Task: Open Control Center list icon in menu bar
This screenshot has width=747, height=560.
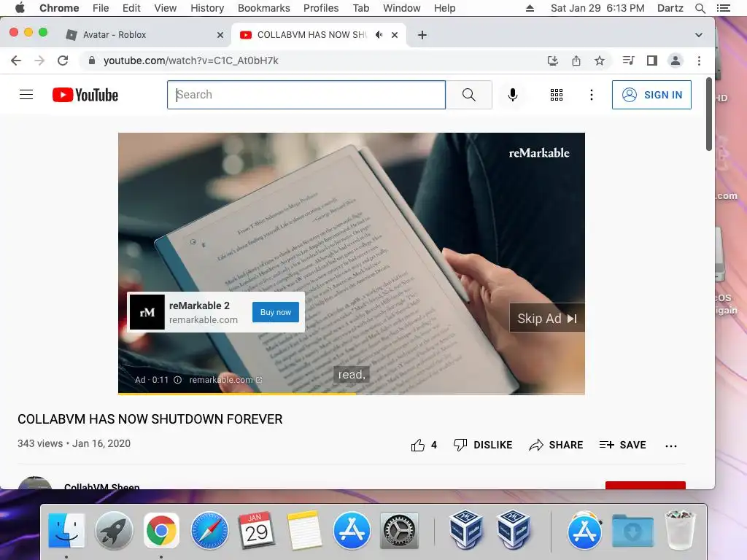Action: (723, 8)
